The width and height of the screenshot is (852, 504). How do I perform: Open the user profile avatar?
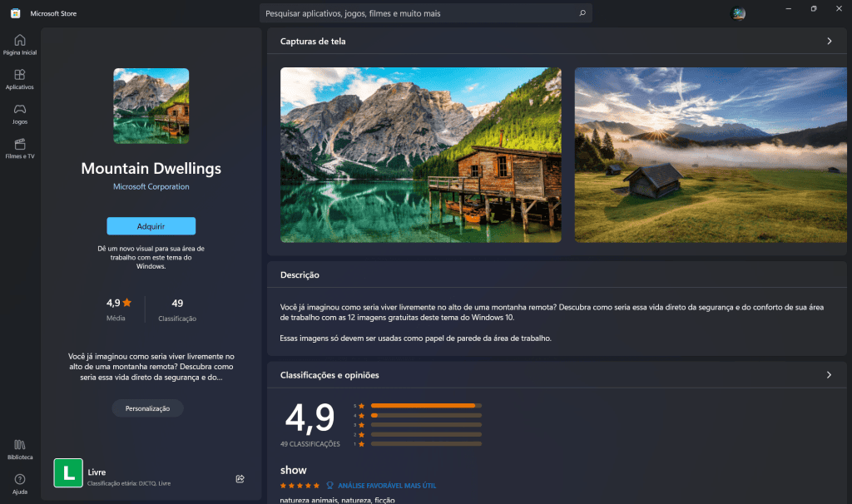(738, 13)
